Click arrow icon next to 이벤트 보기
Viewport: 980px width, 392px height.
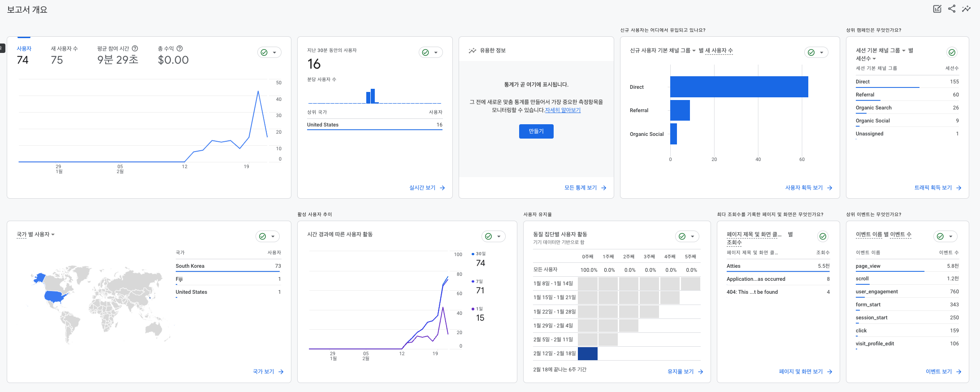959,372
